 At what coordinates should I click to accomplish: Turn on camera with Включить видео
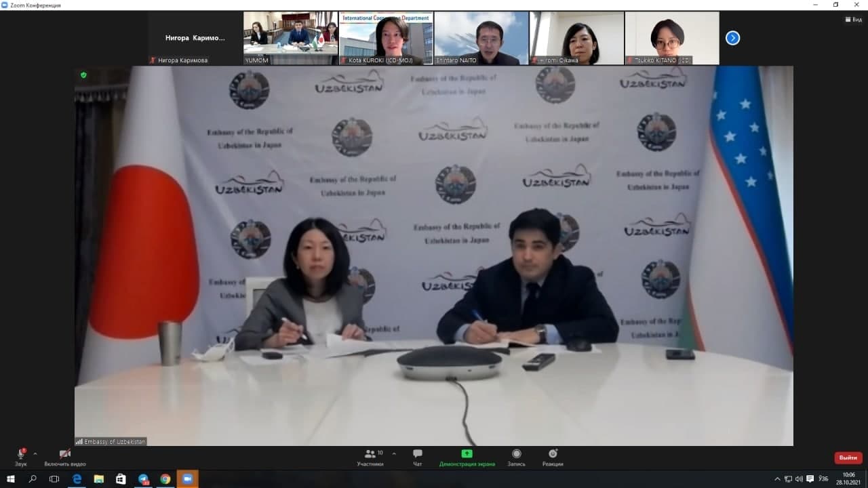(x=65, y=457)
